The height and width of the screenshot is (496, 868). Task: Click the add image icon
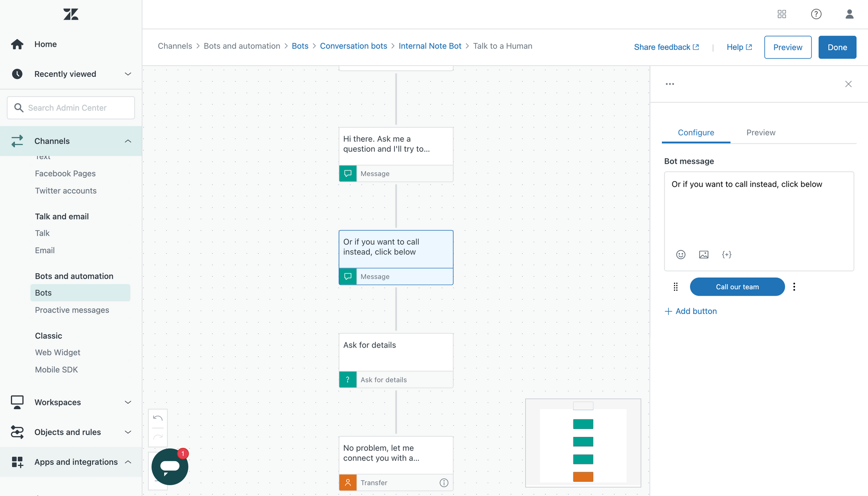704,255
